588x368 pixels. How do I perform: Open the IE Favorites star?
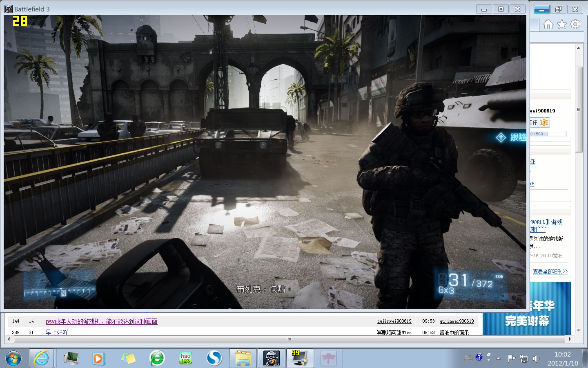tap(562, 25)
